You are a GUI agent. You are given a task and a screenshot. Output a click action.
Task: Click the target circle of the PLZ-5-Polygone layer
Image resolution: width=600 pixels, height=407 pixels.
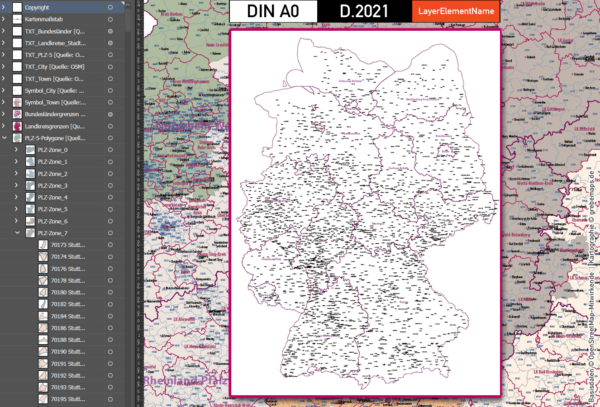(x=110, y=138)
